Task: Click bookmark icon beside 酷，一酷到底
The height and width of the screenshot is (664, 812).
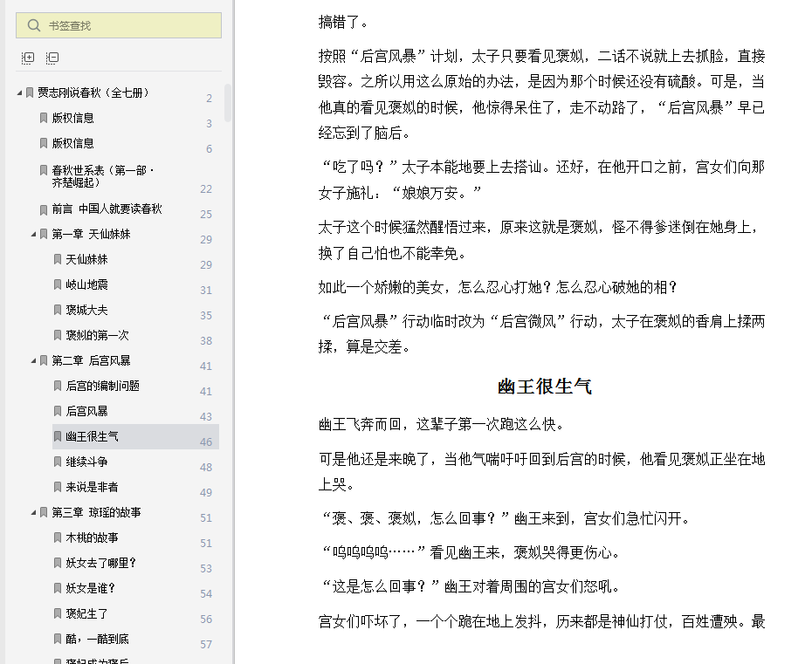Action: point(58,640)
